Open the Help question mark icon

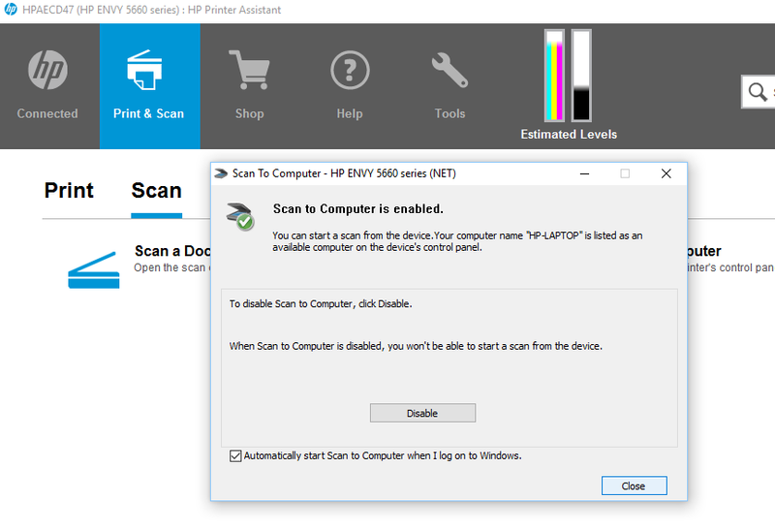pos(350,70)
